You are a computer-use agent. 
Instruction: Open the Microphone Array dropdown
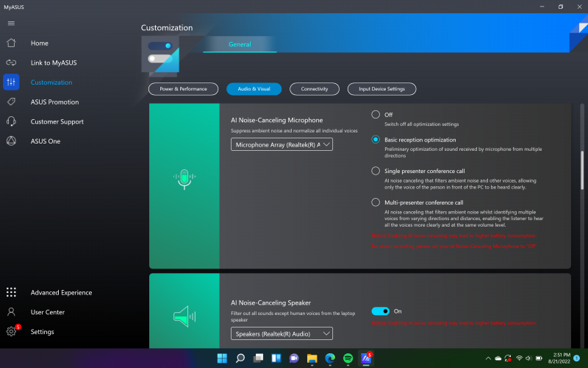coord(282,144)
